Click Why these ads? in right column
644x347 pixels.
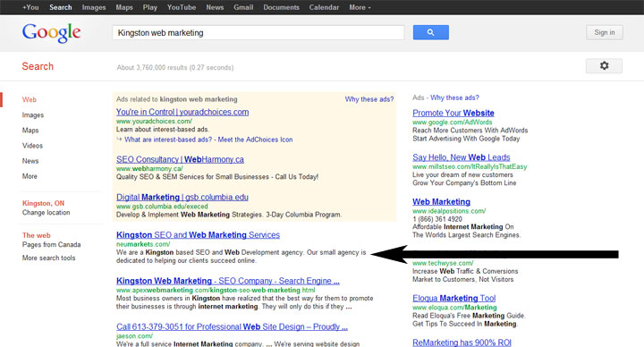[x=454, y=97]
